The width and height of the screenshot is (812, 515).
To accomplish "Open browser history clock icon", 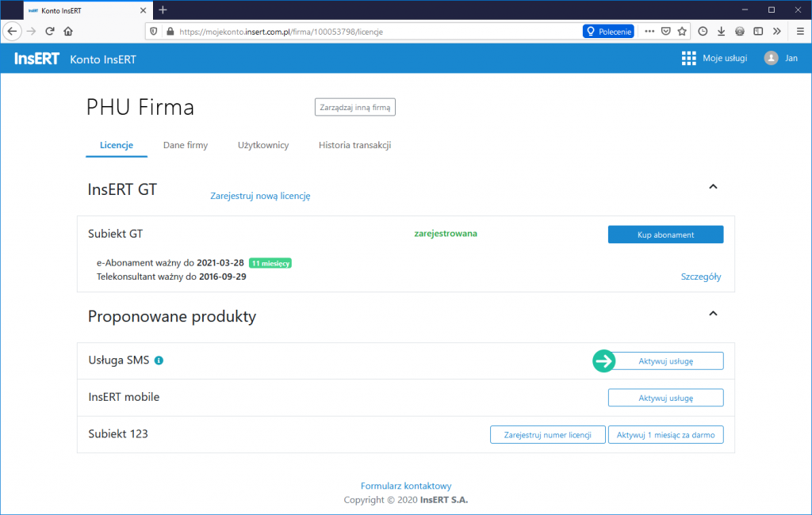I will [703, 31].
